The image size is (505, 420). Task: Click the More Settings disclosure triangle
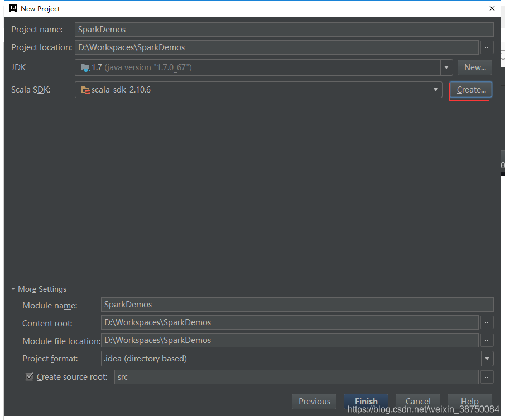pyautogui.click(x=13, y=289)
